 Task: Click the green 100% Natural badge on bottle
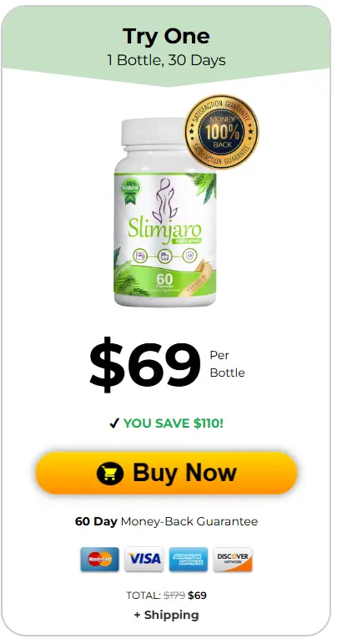[130, 187]
